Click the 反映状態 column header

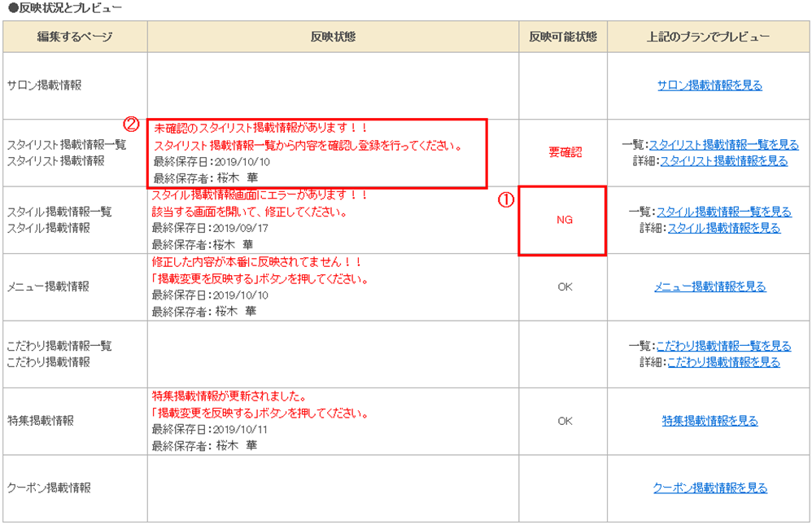pos(333,37)
